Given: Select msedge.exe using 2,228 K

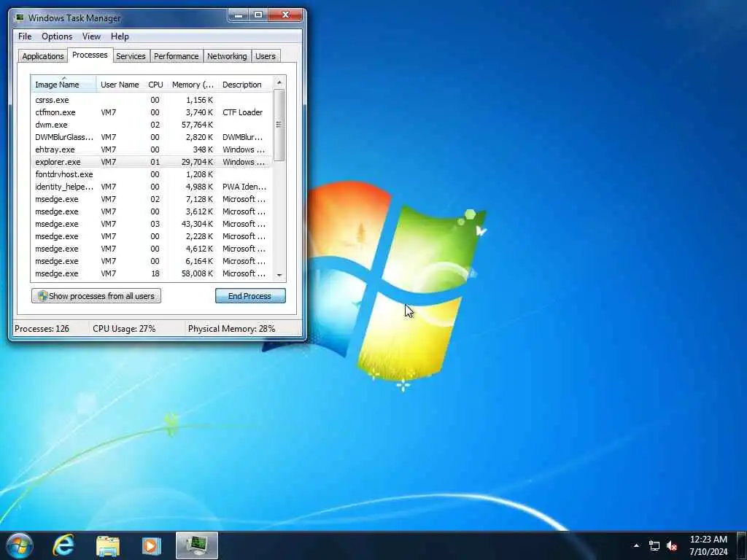Looking at the screenshot, I should pos(152,236).
